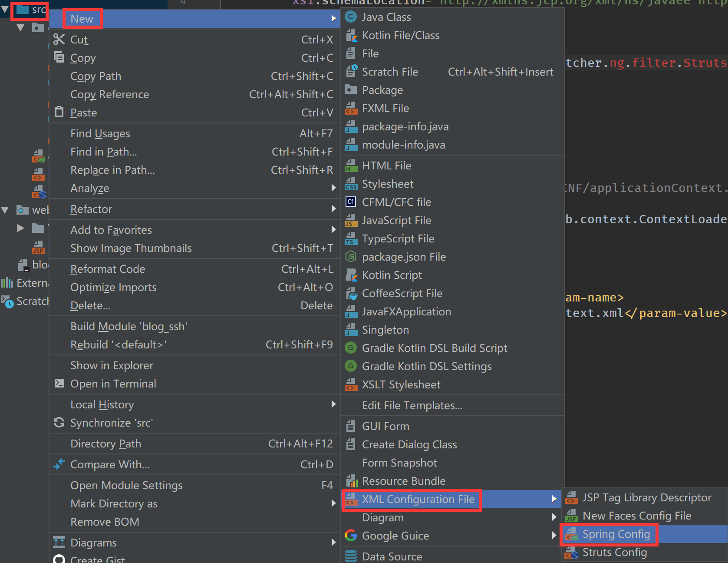728x563 pixels.
Task: Click the CoffeeScript File icon
Action: click(351, 293)
